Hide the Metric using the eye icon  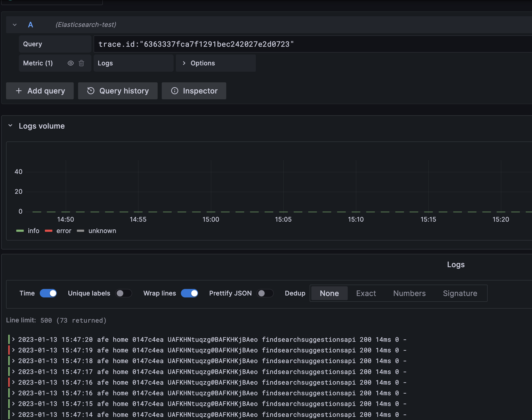click(71, 63)
